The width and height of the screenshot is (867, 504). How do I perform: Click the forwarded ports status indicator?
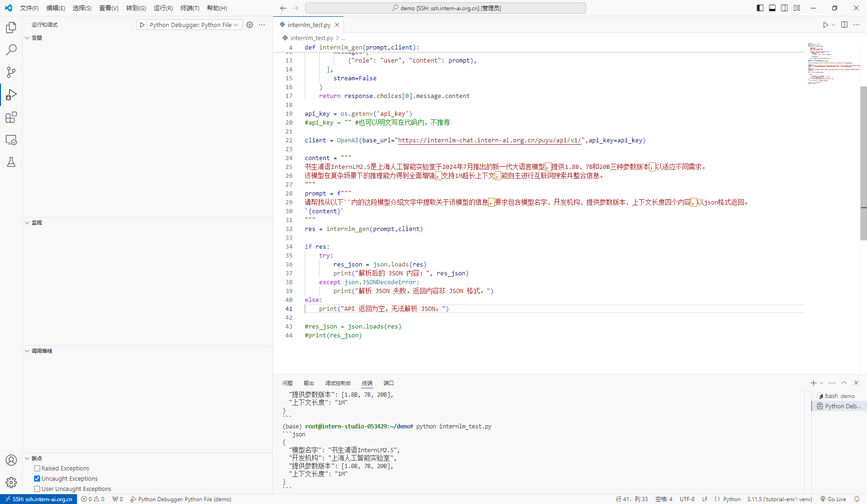click(118, 499)
